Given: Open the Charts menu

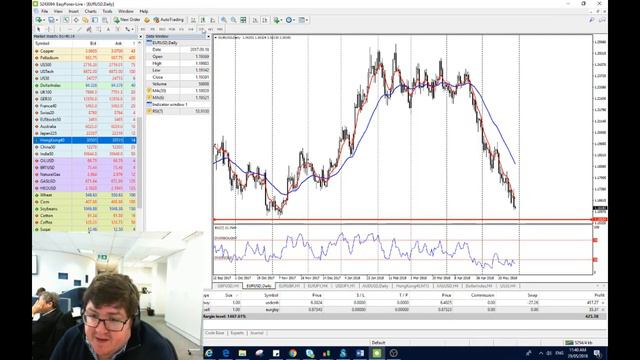Looking at the screenshot, I should tap(91, 11).
